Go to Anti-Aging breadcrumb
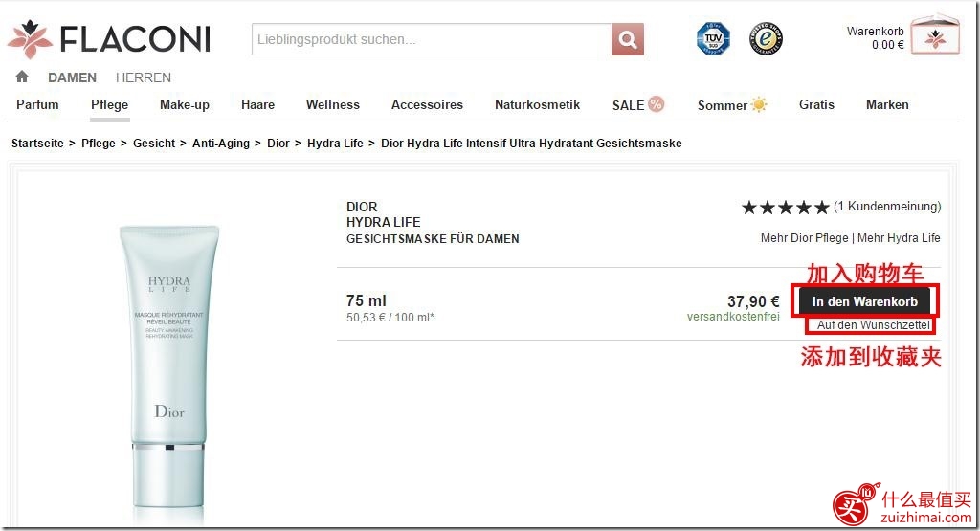Image resolution: width=980 pixels, height=531 pixels. [221, 144]
